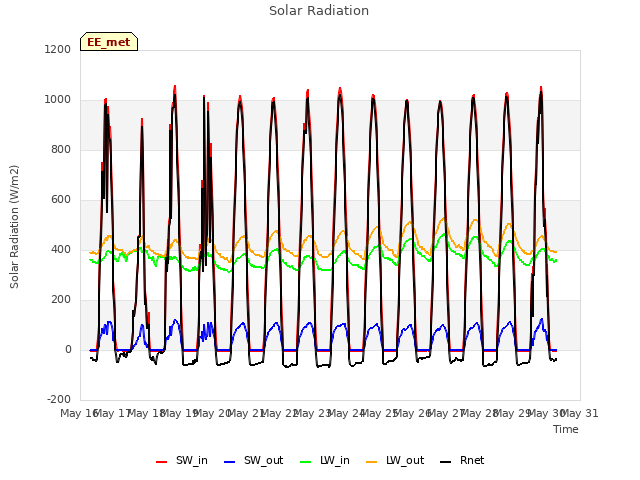
Task: Click the May 31 x-axis tick label
Action: click(x=580, y=413)
